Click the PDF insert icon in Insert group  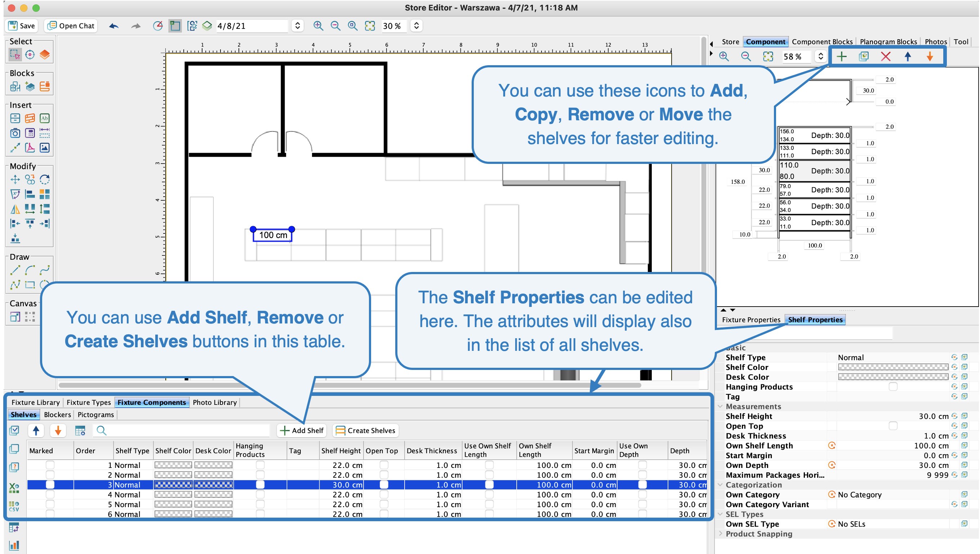(30, 148)
